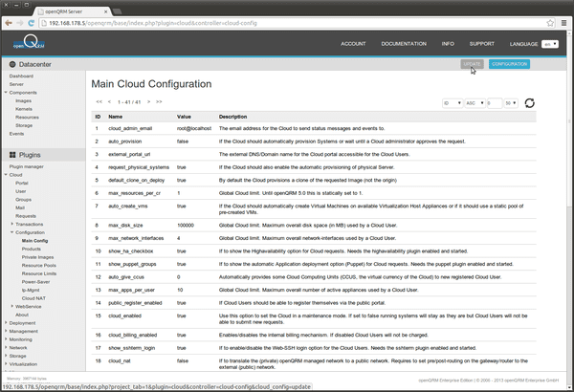Open Cloud Portal sidebar item
Screen dimensions: 574x392
point(22,183)
